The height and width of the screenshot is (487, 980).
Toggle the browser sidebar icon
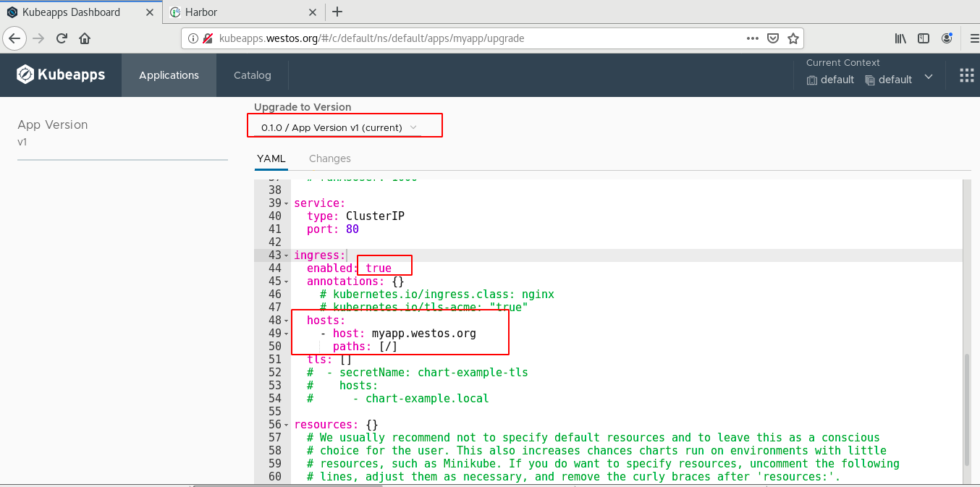click(x=924, y=38)
